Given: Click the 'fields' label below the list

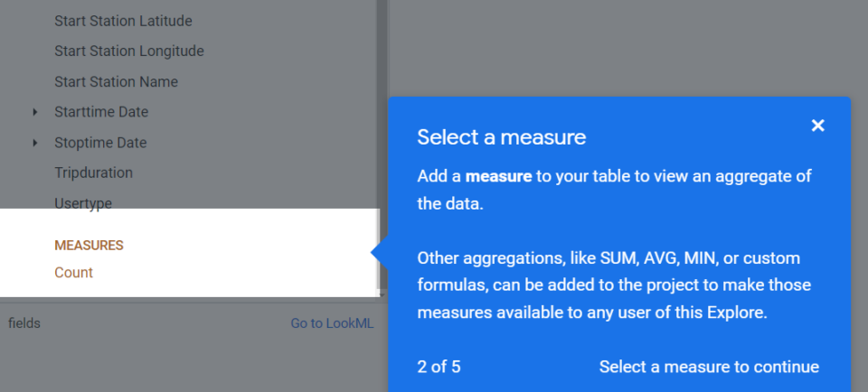Looking at the screenshot, I should click(x=24, y=322).
